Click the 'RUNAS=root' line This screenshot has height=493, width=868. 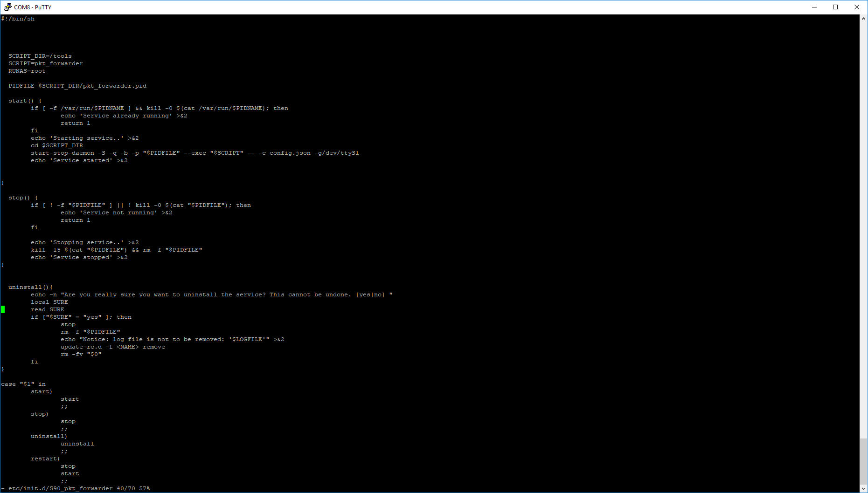click(27, 71)
